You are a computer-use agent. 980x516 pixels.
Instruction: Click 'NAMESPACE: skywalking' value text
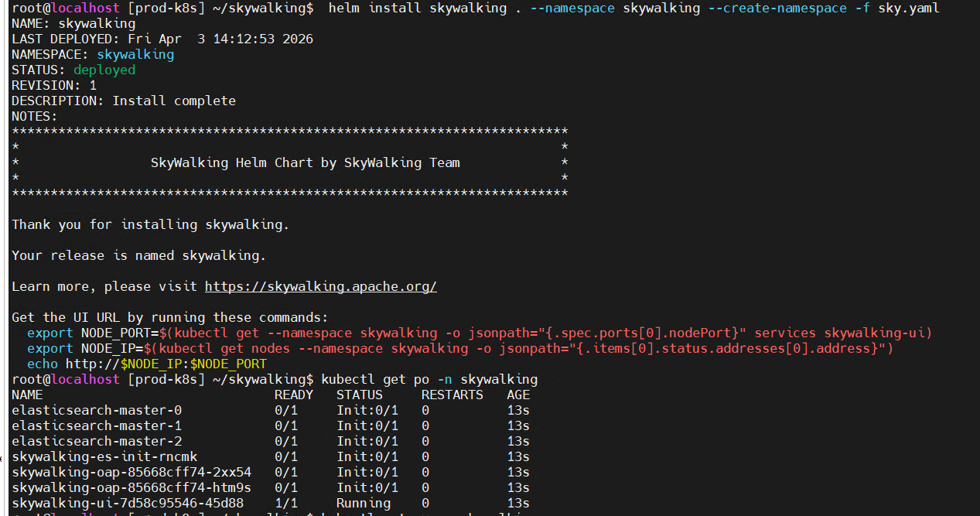(x=135, y=54)
